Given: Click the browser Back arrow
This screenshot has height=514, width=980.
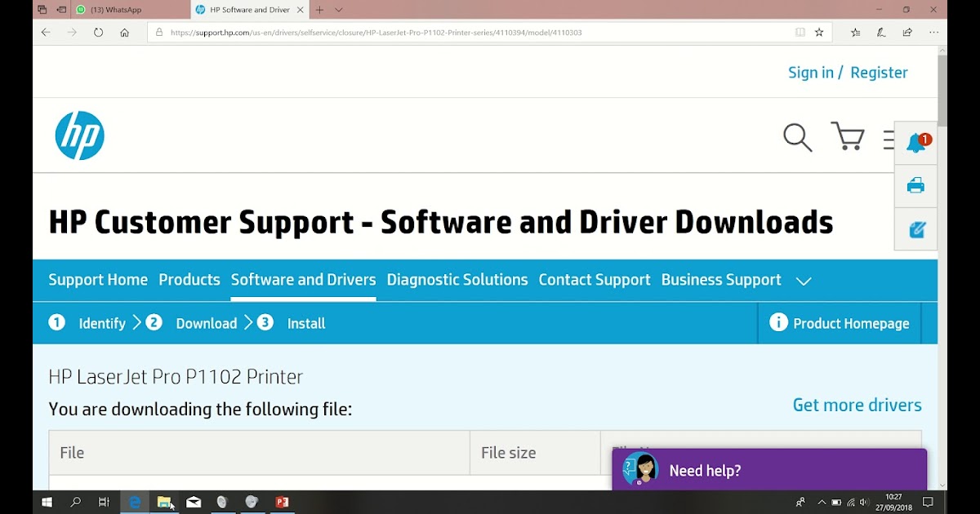Looking at the screenshot, I should point(46,33).
